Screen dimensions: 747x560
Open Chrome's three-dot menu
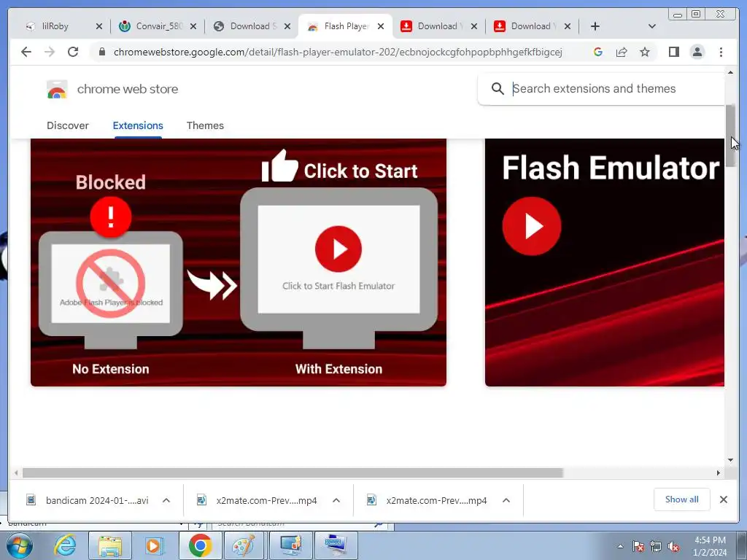tap(721, 52)
